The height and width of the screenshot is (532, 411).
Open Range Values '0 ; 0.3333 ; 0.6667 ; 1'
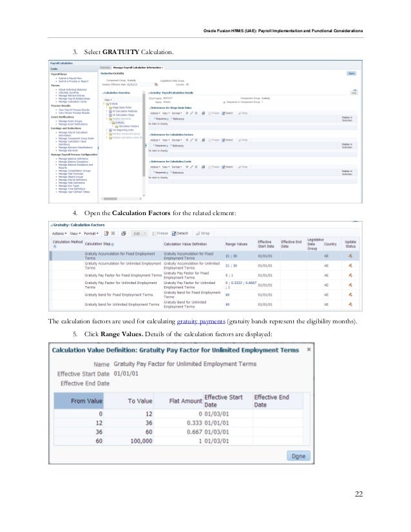[241, 285]
